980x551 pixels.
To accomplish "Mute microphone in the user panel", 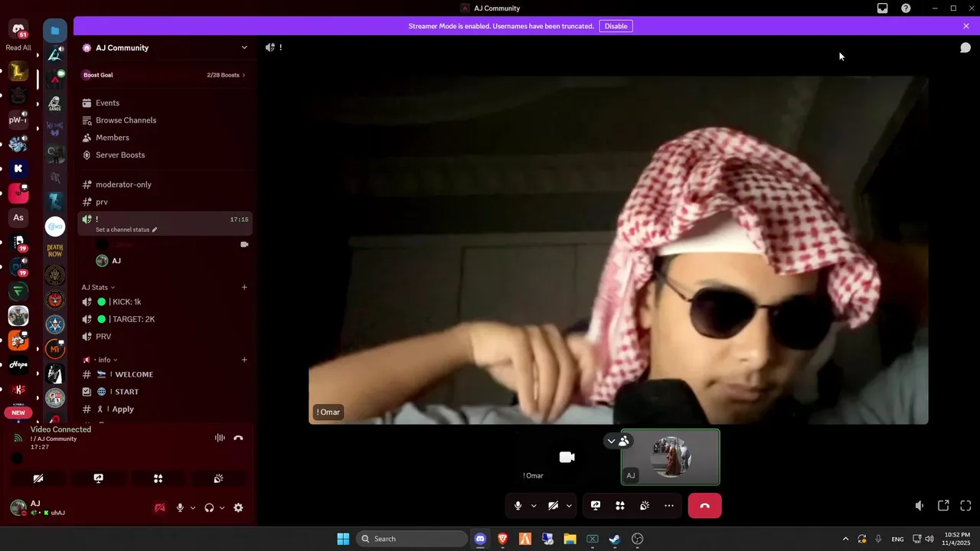I will click(180, 507).
